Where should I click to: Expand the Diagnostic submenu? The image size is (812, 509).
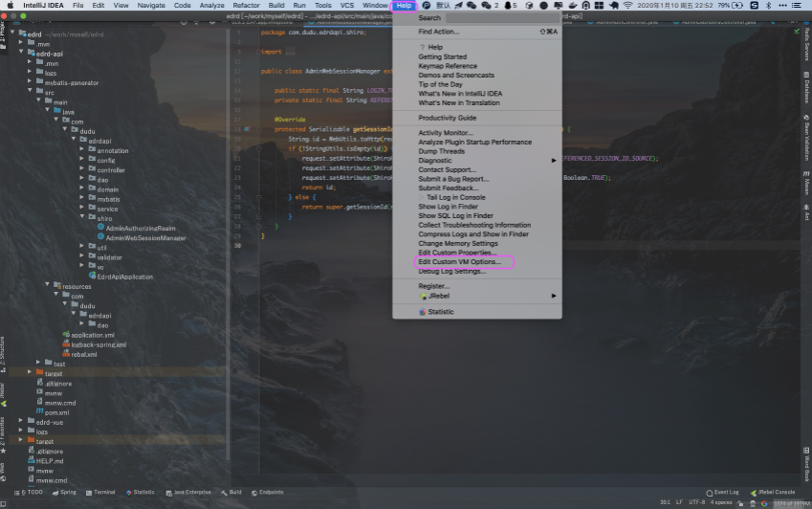click(435, 161)
